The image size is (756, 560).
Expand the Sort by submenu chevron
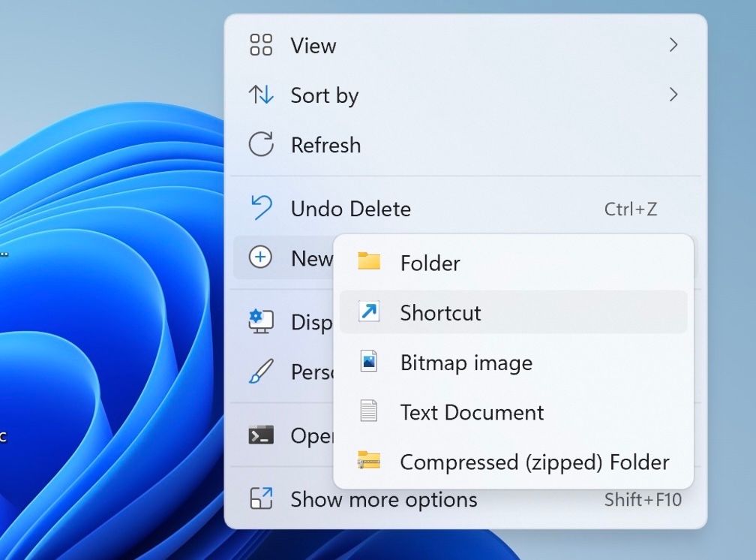pos(673,95)
